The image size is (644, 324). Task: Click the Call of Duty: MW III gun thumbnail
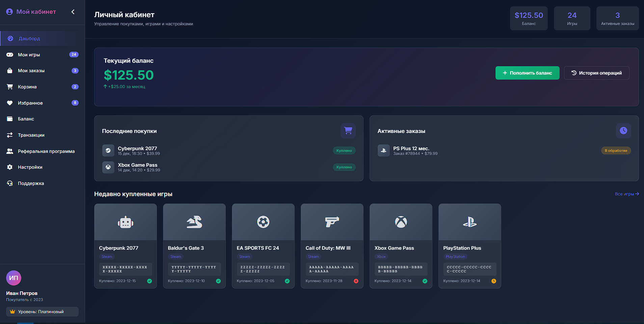coord(332,222)
